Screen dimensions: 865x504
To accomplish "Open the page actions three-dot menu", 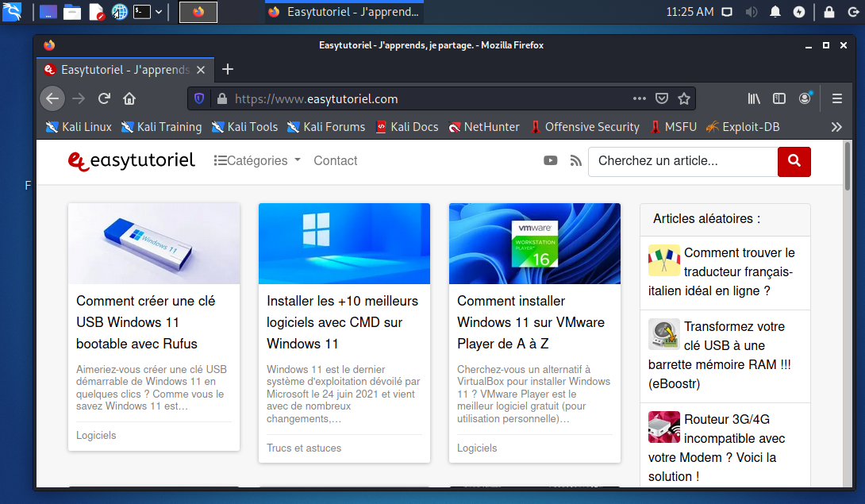I will (x=640, y=98).
